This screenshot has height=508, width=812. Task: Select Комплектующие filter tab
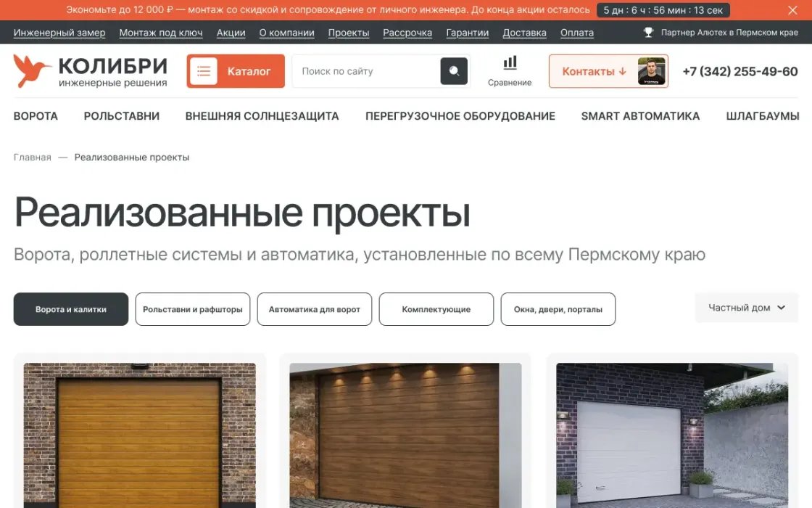[x=436, y=309]
